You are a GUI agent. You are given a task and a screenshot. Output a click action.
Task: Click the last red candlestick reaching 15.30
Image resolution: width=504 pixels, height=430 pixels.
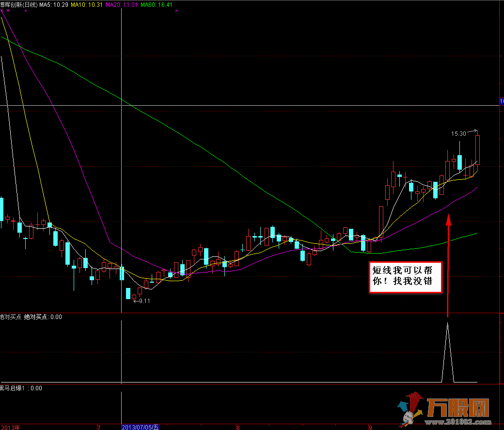click(x=478, y=150)
